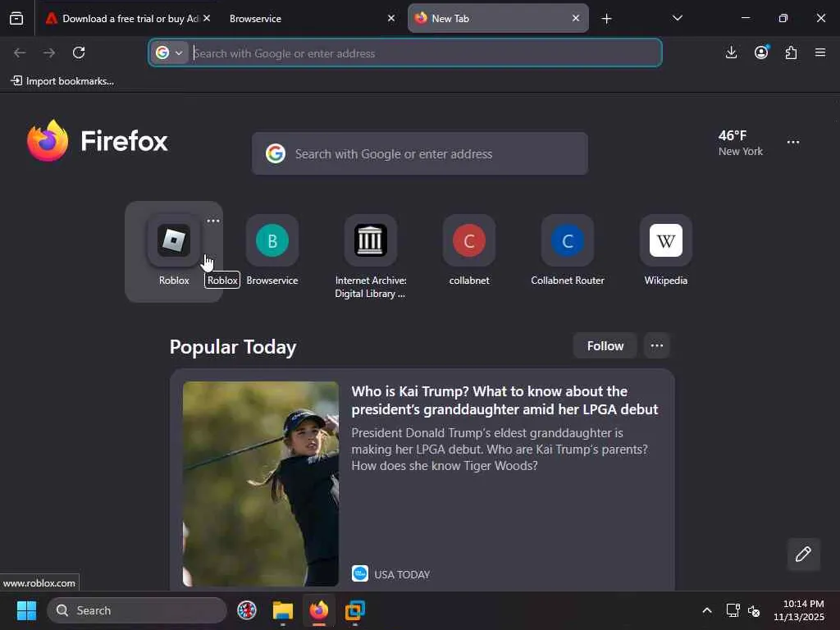840x630 pixels.
Task: Click the muted volume tray icon
Action: [x=754, y=610]
